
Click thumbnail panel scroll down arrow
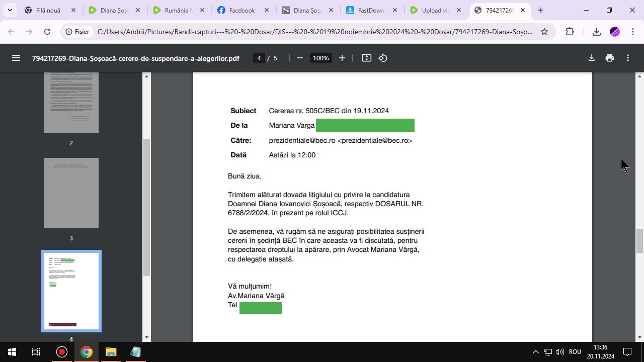(x=147, y=337)
